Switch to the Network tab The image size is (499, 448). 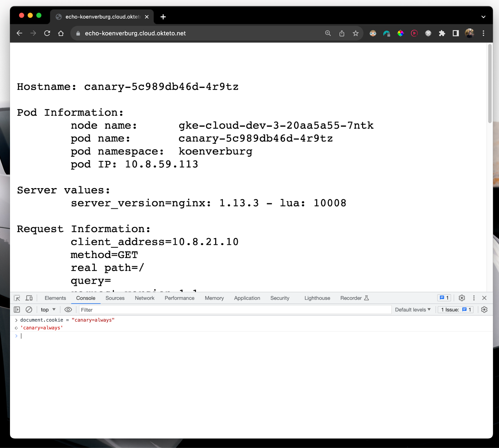pyautogui.click(x=144, y=298)
